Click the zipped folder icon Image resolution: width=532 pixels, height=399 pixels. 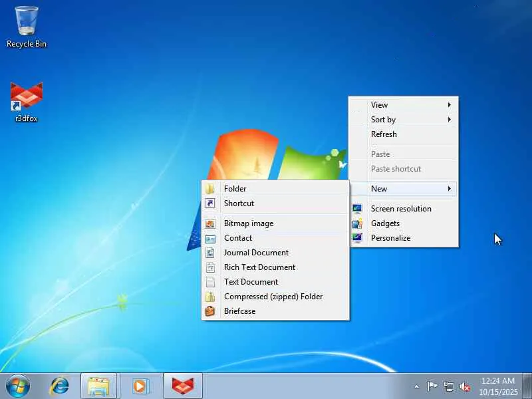pos(210,297)
